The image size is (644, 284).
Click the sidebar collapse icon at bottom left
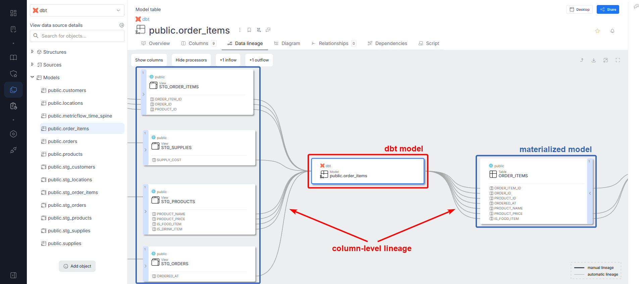click(x=13, y=275)
